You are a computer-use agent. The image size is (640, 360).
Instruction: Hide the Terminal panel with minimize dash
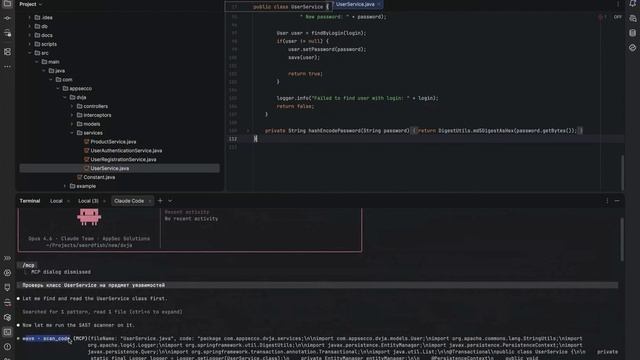click(617, 201)
